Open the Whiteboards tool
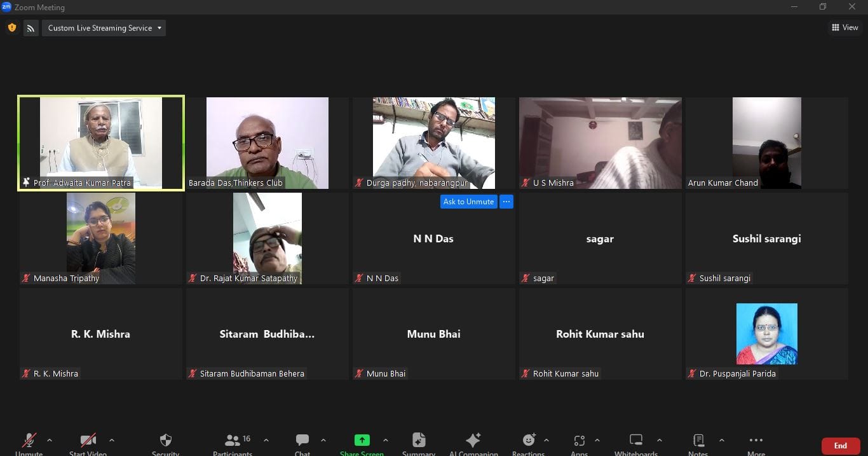The width and height of the screenshot is (868, 456). pyautogui.click(x=635, y=441)
